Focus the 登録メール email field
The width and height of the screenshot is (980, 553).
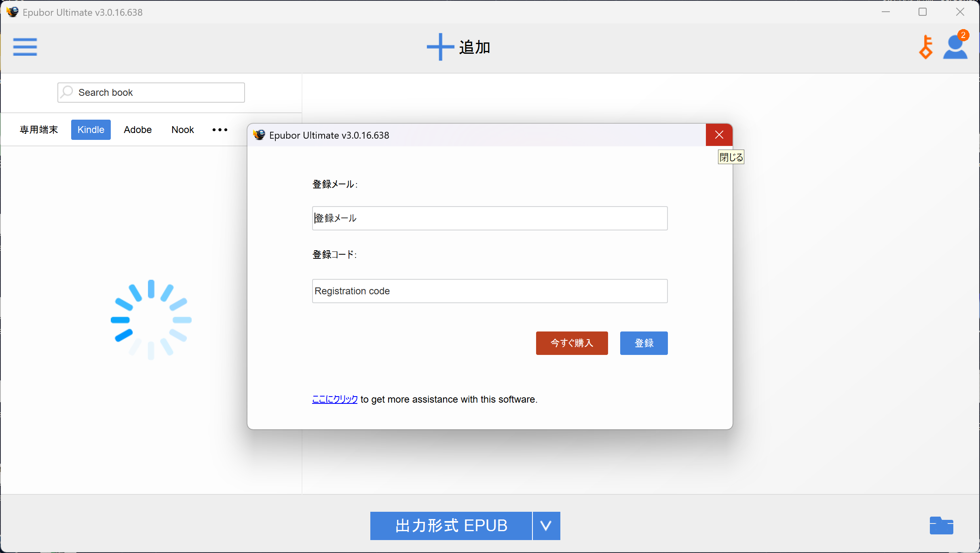coord(490,218)
